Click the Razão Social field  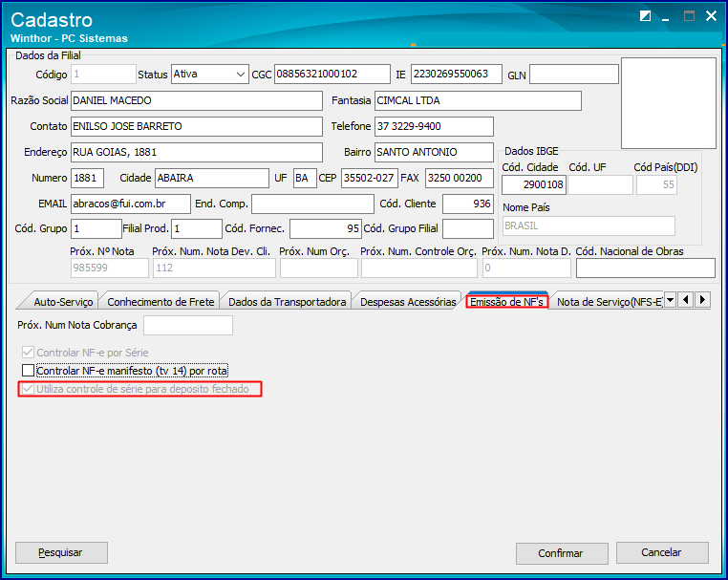(197, 100)
